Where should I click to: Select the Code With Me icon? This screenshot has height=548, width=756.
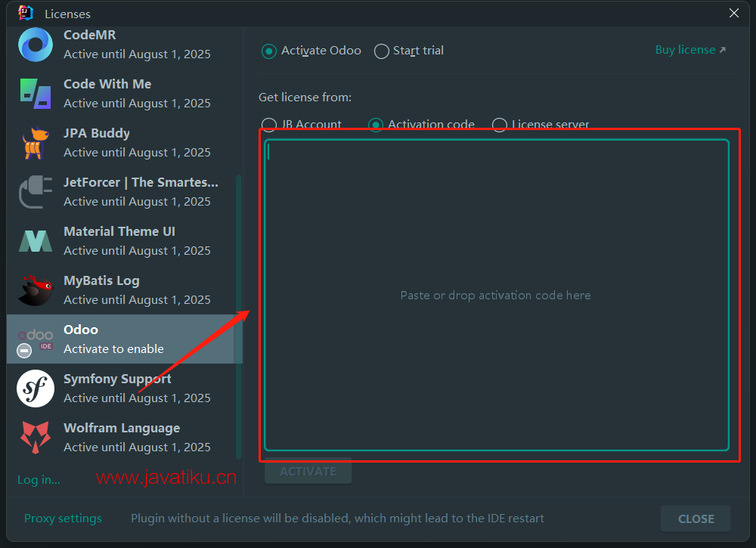(36, 94)
